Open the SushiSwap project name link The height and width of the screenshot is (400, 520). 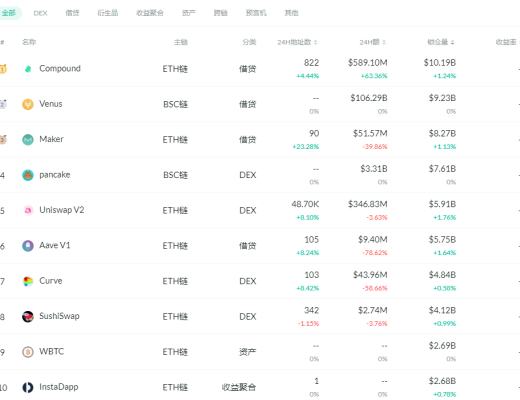tap(59, 316)
